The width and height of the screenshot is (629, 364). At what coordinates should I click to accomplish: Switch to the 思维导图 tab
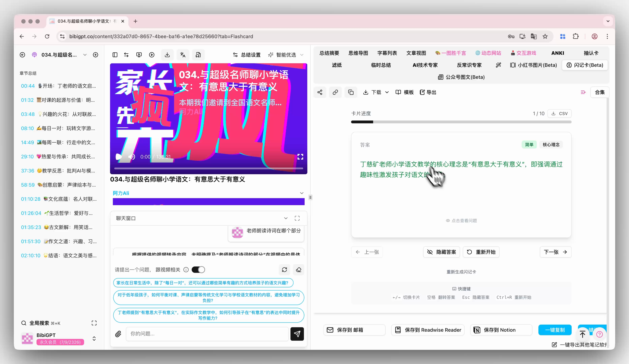358,53
